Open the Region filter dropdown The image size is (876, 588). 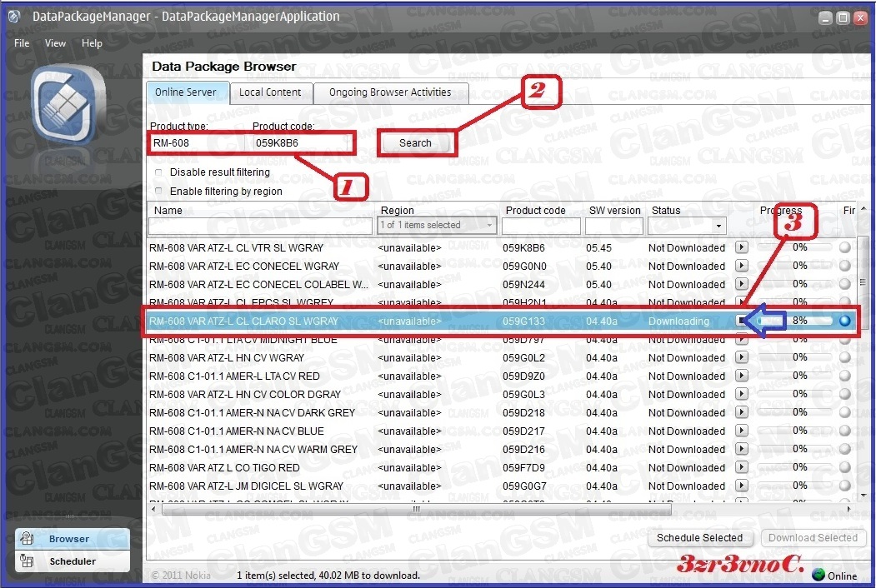tap(490, 225)
